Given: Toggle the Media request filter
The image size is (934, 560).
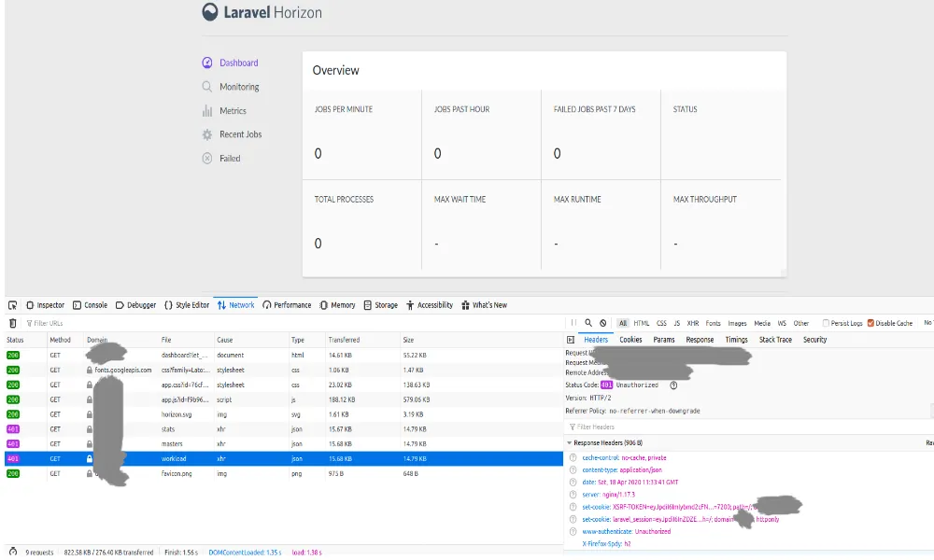Looking at the screenshot, I should [762, 323].
